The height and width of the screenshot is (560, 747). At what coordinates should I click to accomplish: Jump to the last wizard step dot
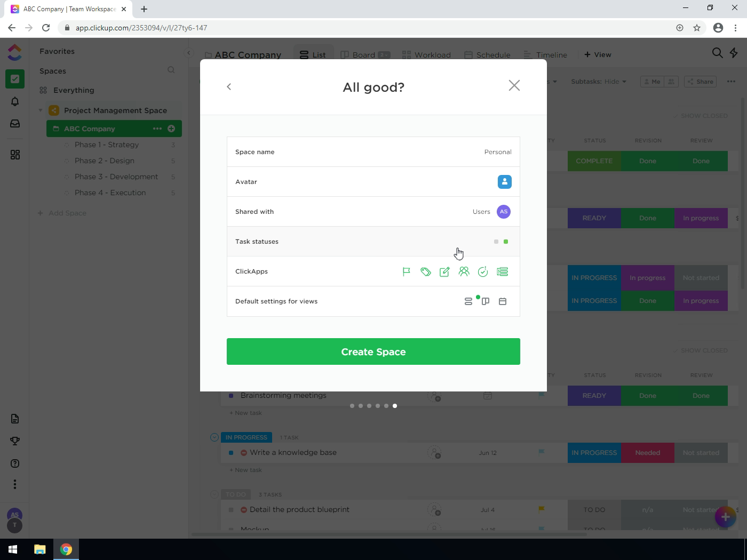(x=395, y=406)
